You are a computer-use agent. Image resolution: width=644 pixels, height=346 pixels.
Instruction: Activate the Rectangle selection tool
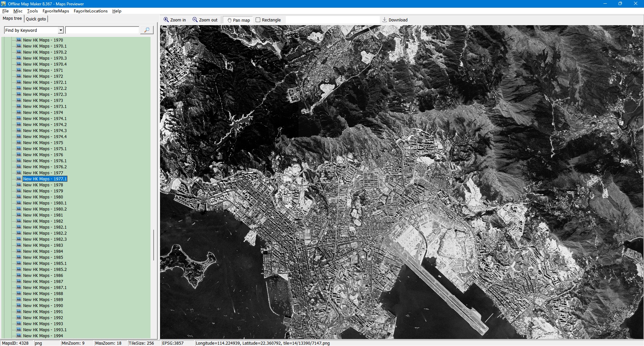point(258,20)
